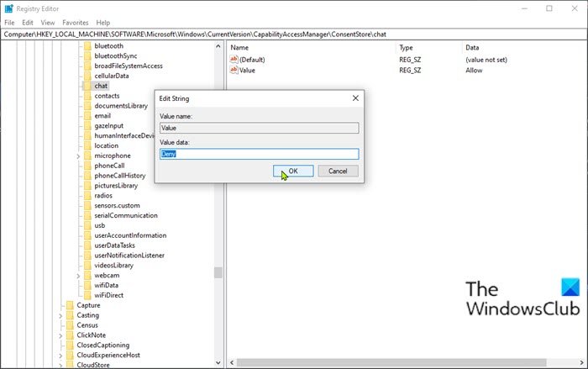Screen dimensions: 588x369
Task: Close the Edit String dialog with X
Action: (355, 98)
